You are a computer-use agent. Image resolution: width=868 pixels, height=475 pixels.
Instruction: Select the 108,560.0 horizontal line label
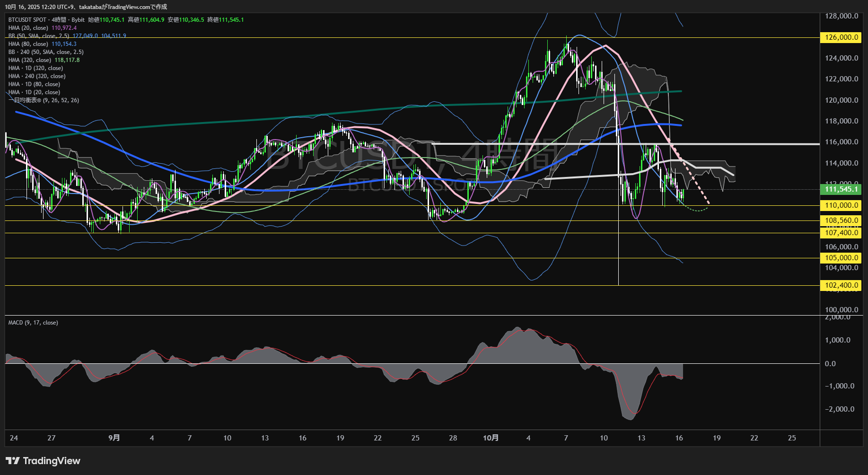(x=841, y=220)
